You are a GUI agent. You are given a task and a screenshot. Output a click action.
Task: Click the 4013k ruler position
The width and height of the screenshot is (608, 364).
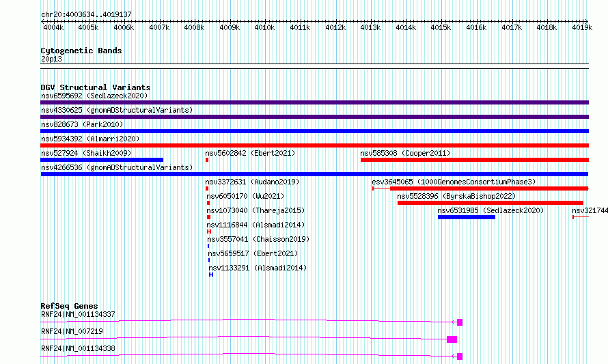pyautogui.click(x=370, y=27)
